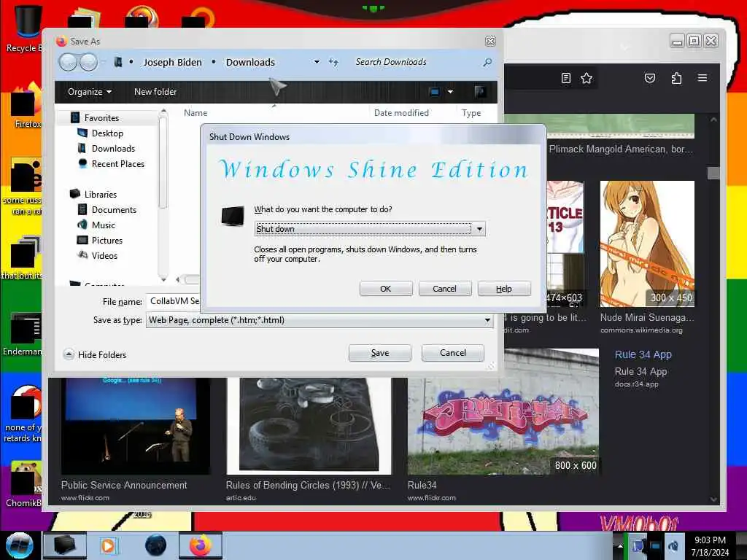Screen dimensions: 747x560
Task: Bookmark the page with the star icon
Action: [587, 78]
